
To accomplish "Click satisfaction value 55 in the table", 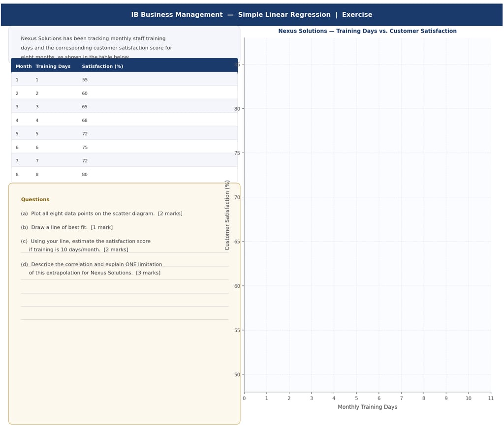I will click(85, 80).
